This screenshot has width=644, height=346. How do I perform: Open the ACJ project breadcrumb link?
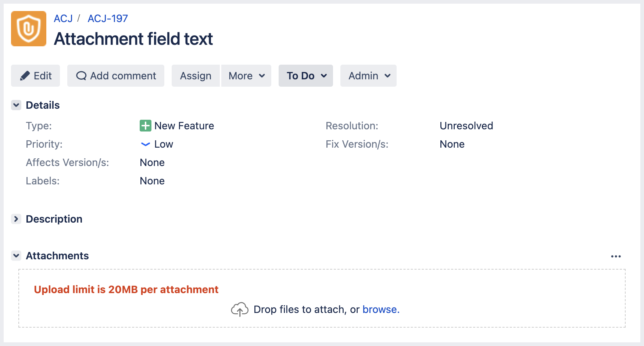click(63, 18)
